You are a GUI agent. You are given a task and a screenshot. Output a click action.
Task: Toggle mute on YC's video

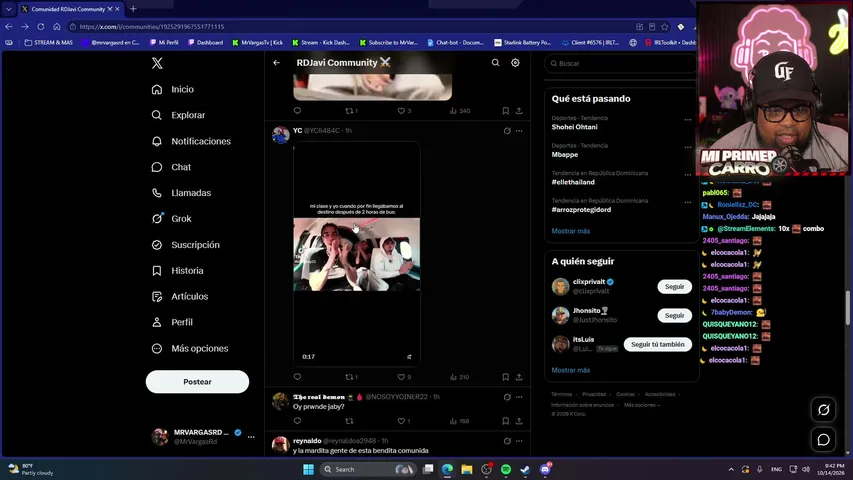pos(409,356)
